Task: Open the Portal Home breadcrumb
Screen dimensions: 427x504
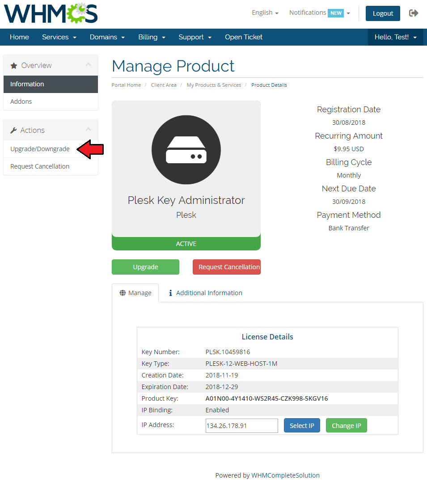Action: click(x=126, y=85)
